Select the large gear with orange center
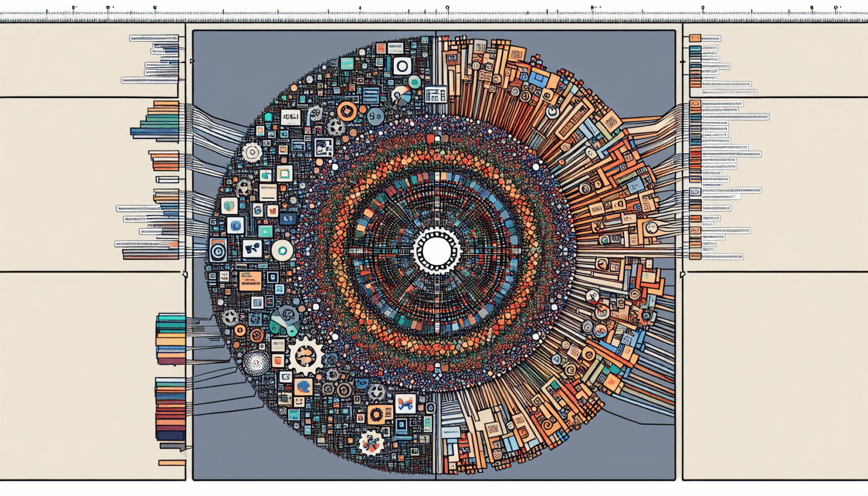Viewport: 868px width, 496px height. [x=306, y=356]
